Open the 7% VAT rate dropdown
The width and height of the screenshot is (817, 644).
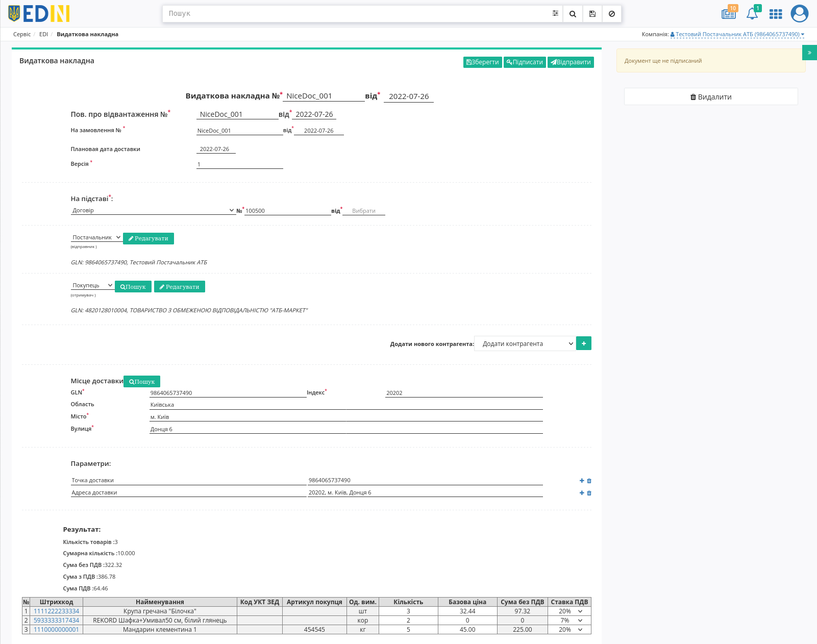pyautogui.click(x=570, y=621)
